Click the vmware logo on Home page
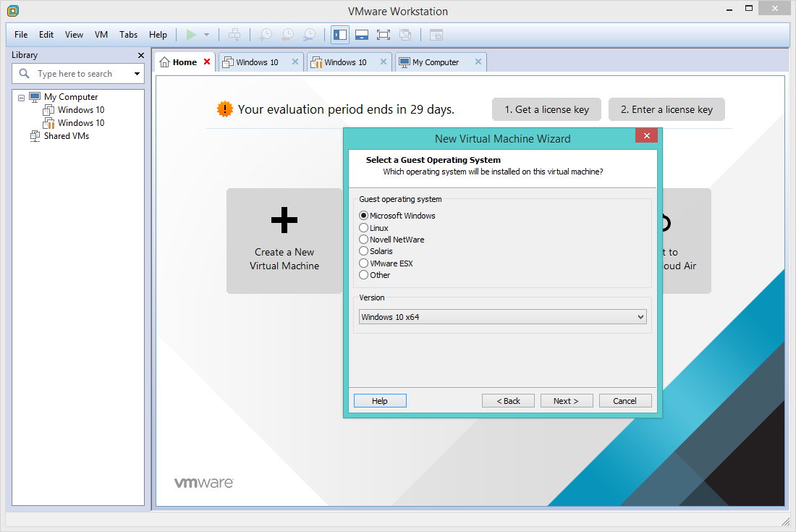Screen dimensions: 796x532 [x=204, y=482]
